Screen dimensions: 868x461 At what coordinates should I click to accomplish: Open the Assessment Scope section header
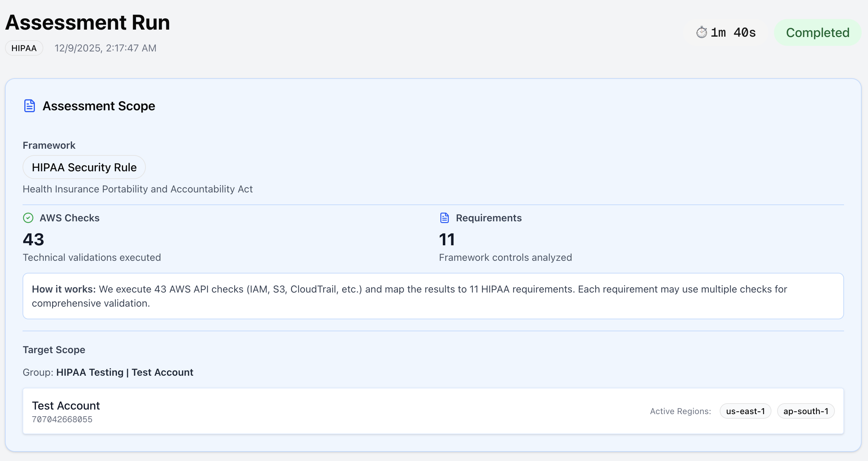pyautogui.click(x=99, y=106)
